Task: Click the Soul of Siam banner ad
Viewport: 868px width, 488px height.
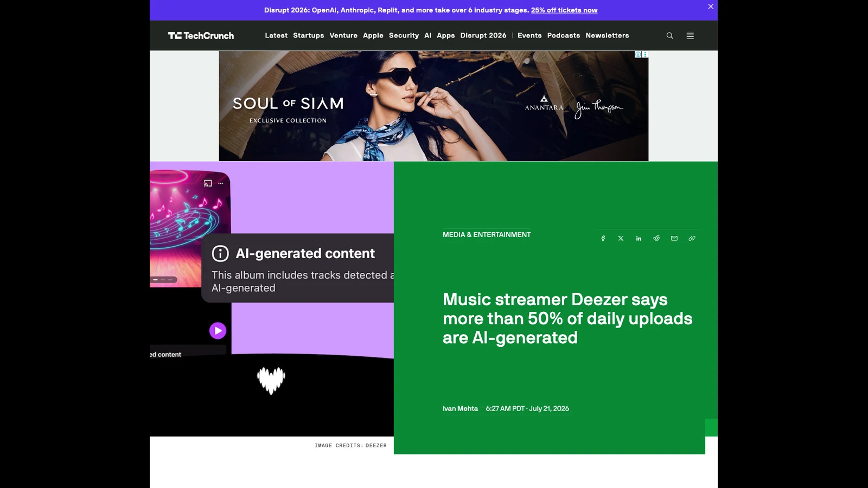Action: coord(433,106)
